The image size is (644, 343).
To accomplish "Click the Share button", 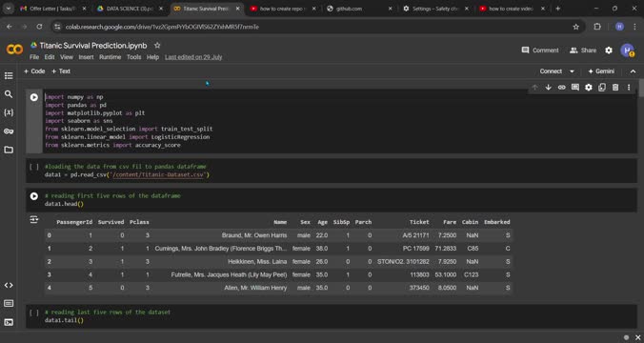I will [583, 50].
